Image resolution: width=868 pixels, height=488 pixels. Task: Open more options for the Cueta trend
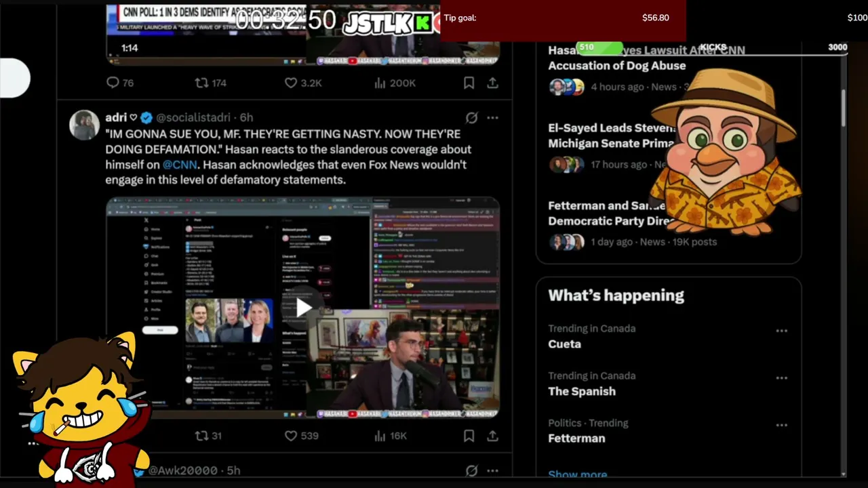[x=782, y=331]
